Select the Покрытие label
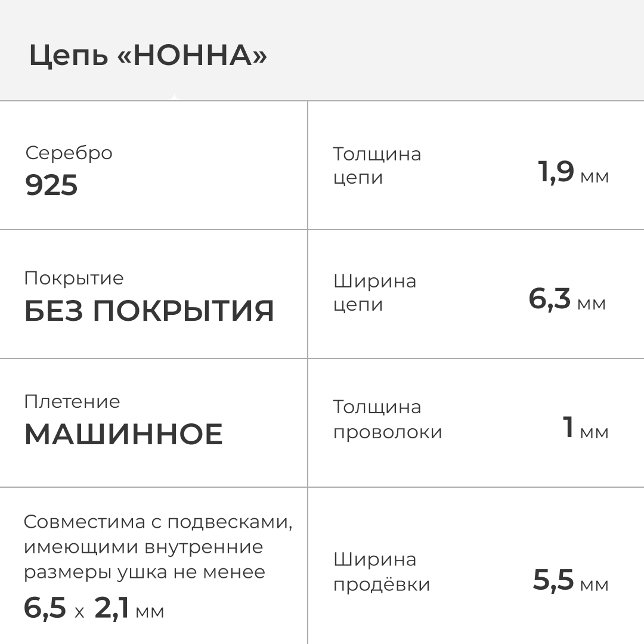 tap(74, 278)
